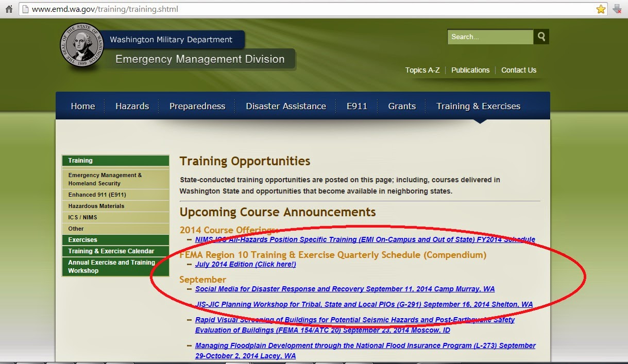This screenshot has height=364, width=628.
Task: Open Annual Exercise and Training Workshop item
Action: tap(115, 267)
